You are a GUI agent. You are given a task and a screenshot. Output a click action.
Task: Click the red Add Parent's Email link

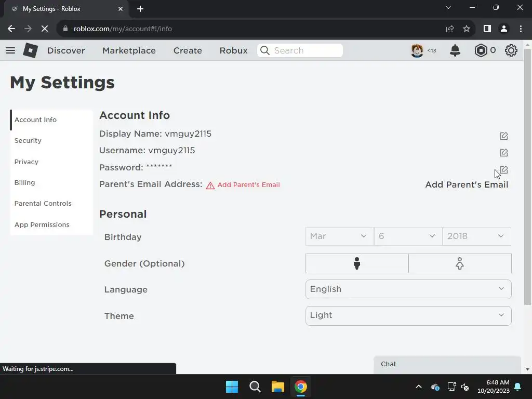pos(248,185)
